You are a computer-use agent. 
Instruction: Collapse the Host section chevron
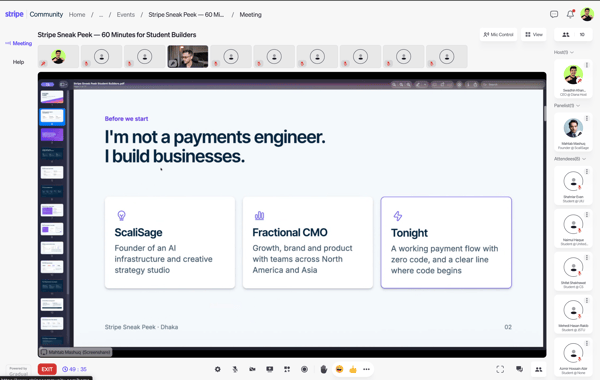572,52
